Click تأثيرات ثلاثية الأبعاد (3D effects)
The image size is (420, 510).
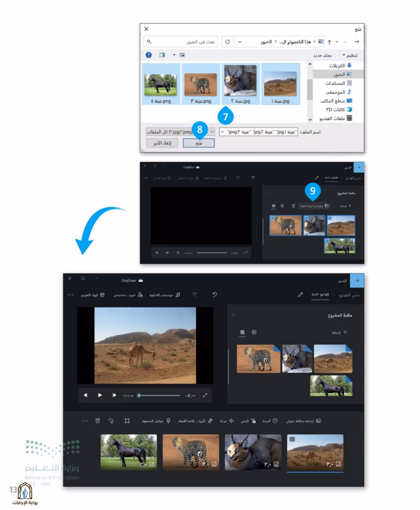(x=195, y=421)
